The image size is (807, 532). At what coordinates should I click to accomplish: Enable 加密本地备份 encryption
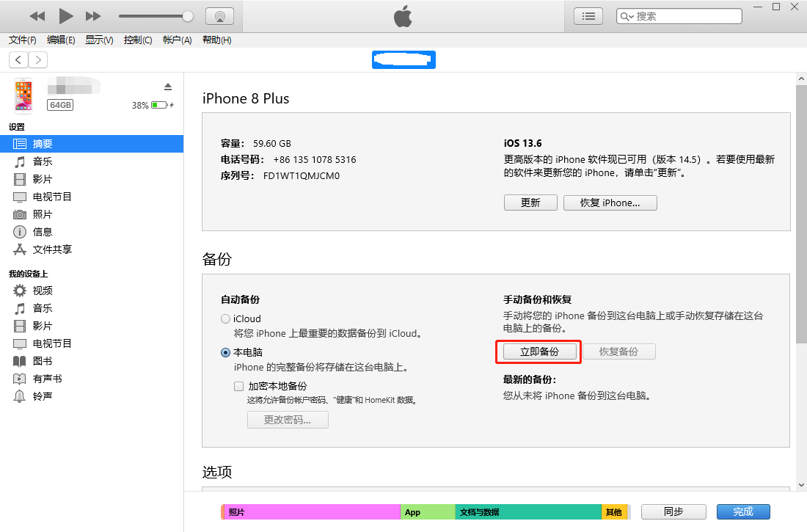[x=238, y=386]
